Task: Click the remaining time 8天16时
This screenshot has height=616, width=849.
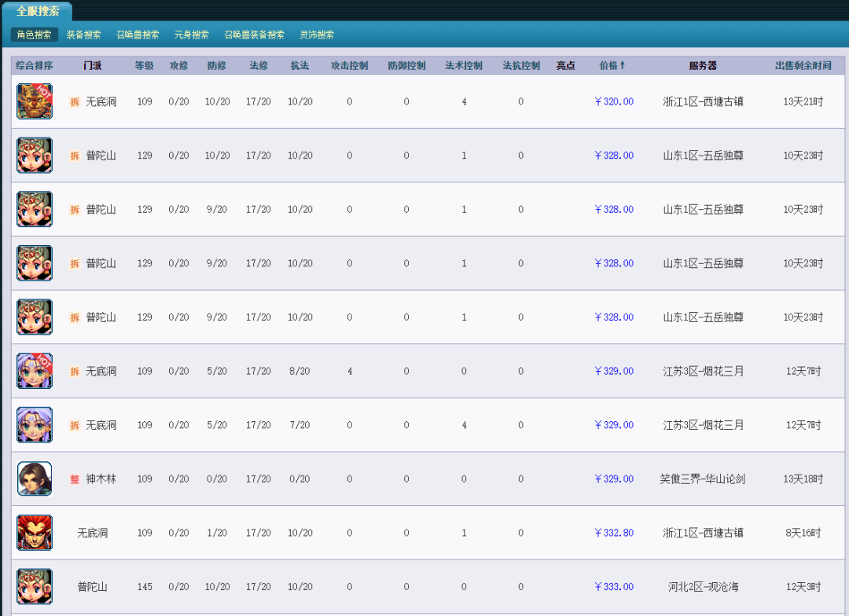Action: [803, 533]
